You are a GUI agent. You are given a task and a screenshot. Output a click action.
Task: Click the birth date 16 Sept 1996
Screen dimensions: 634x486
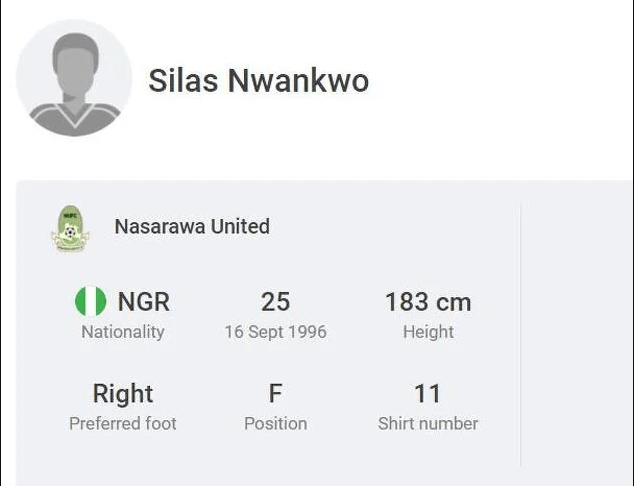275,332
